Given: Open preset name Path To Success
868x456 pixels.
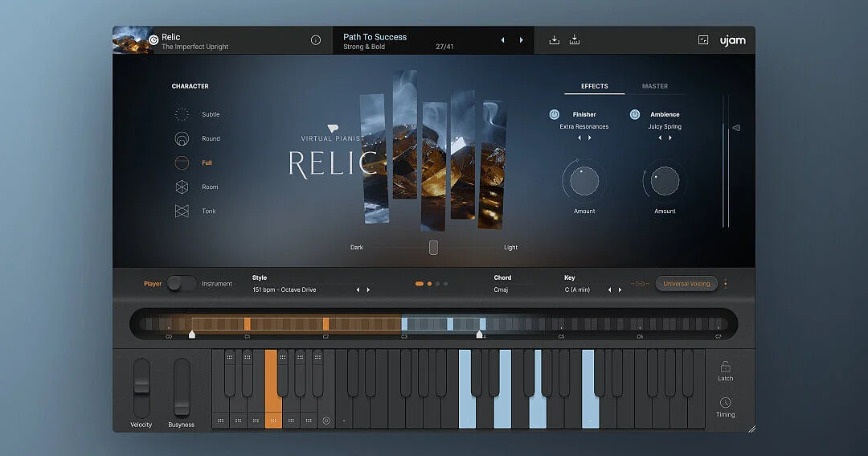Looking at the screenshot, I should coord(375,36).
